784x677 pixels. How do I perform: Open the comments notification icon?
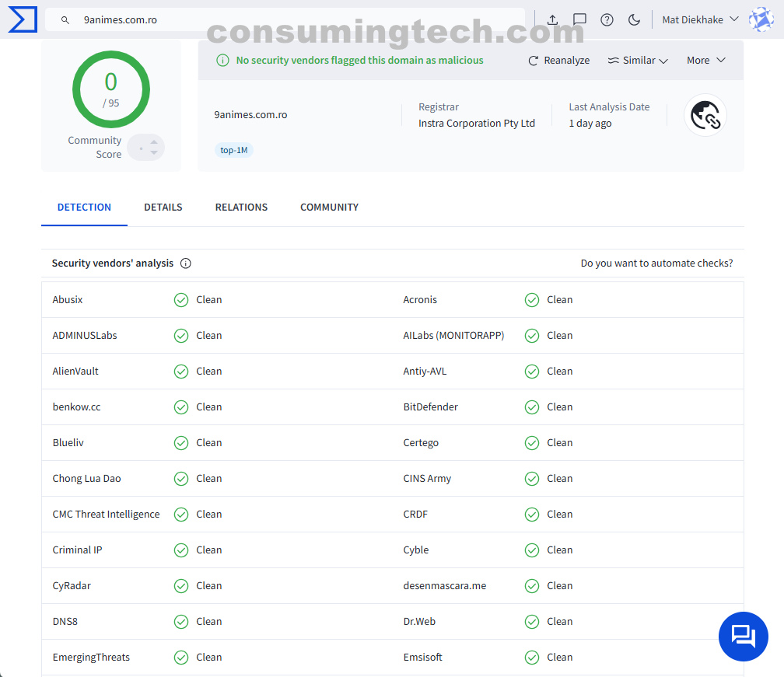[x=579, y=19]
